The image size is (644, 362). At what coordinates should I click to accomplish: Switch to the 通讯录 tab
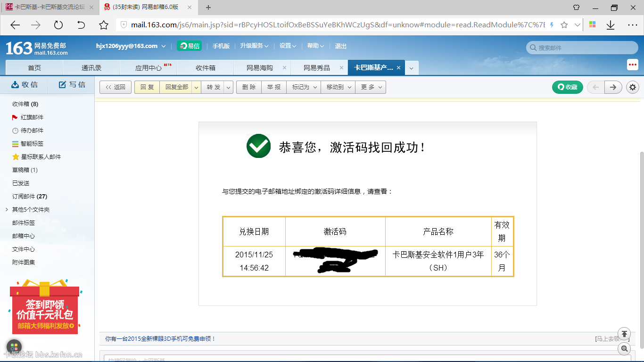click(x=91, y=68)
